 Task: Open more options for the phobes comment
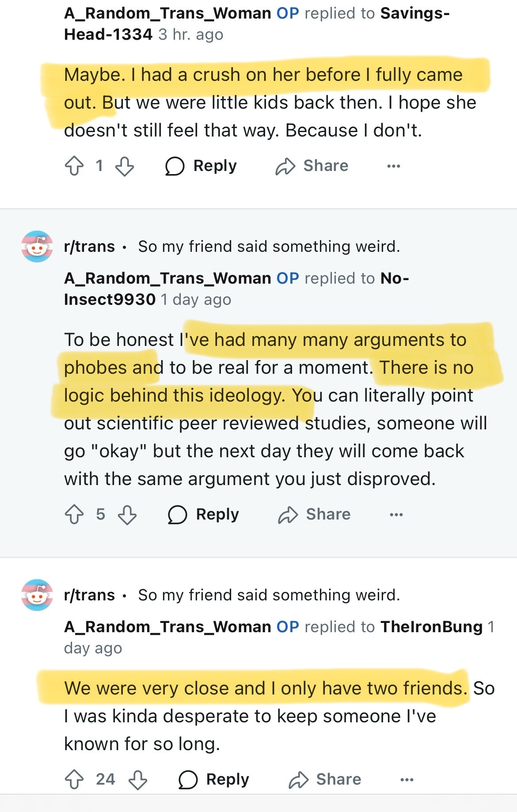[x=396, y=515]
